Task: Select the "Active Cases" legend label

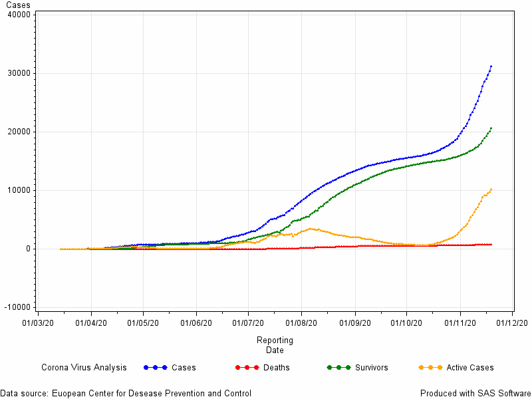Action: pyautogui.click(x=470, y=368)
